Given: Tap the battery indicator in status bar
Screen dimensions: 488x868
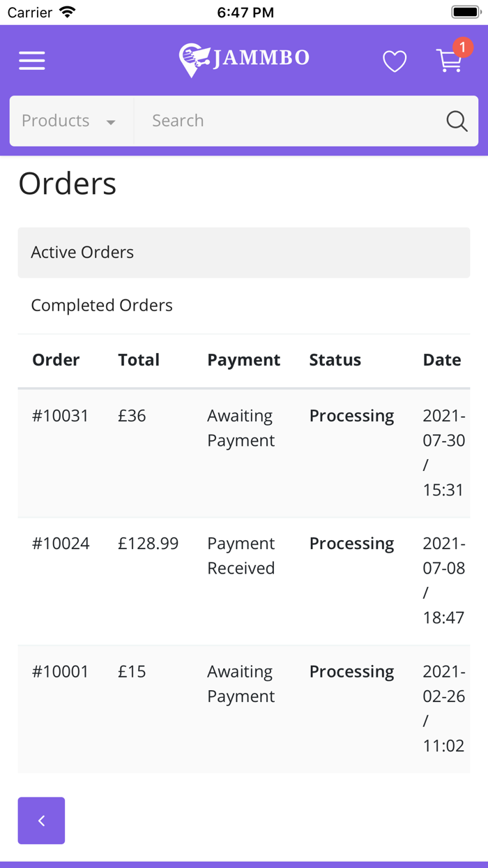Looking at the screenshot, I should pyautogui.click(x=466, y=13).
